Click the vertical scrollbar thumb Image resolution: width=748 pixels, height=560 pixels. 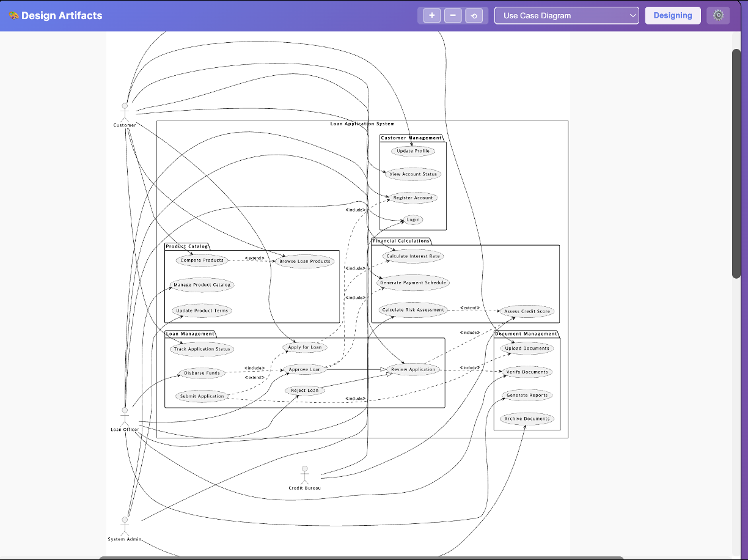click(x=736, y=164)
